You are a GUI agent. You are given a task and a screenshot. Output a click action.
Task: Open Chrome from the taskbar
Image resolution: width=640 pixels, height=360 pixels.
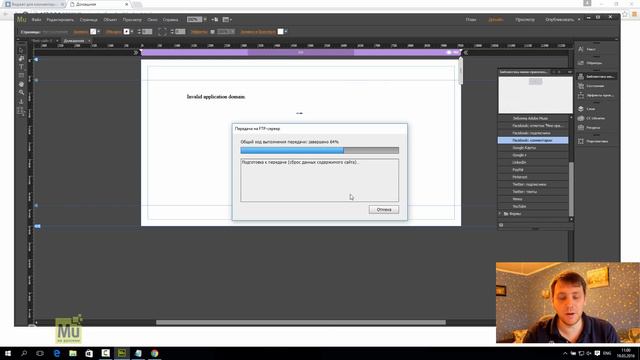[x=155, y=353]
